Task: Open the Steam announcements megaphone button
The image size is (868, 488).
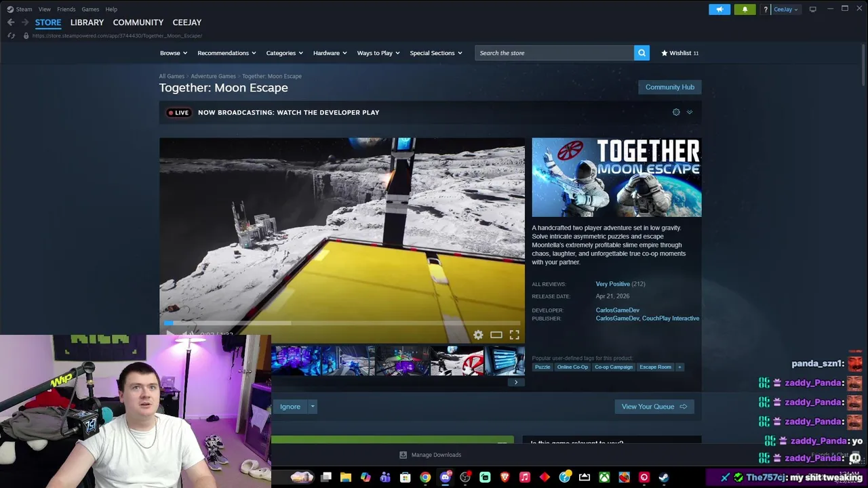Action: coord(719,9)
